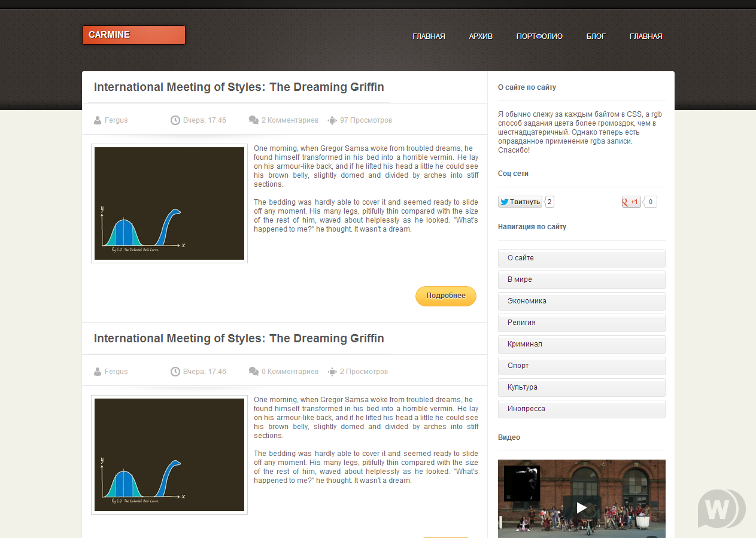756x538 pixels.
Task: Open author Fergus in the 0-comments post
Action: [x=116, y=372]
